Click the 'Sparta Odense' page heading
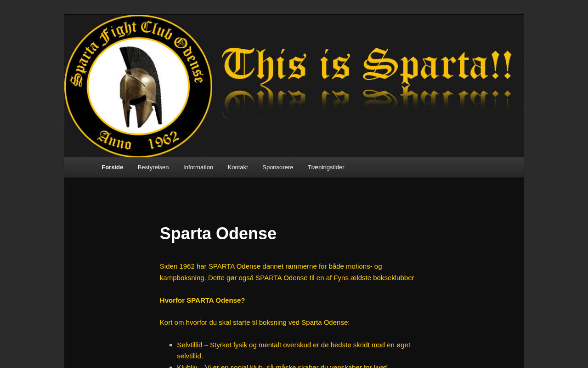 click(x=218, y=234)
